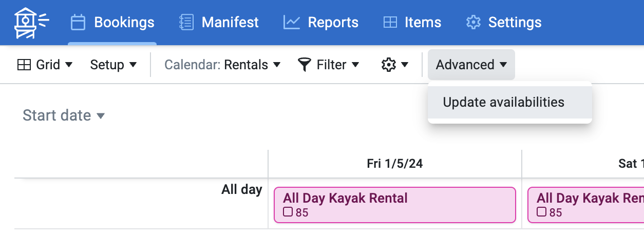Click the All day row label
Screen dimensions: 644x236
(x=242, y=189)
